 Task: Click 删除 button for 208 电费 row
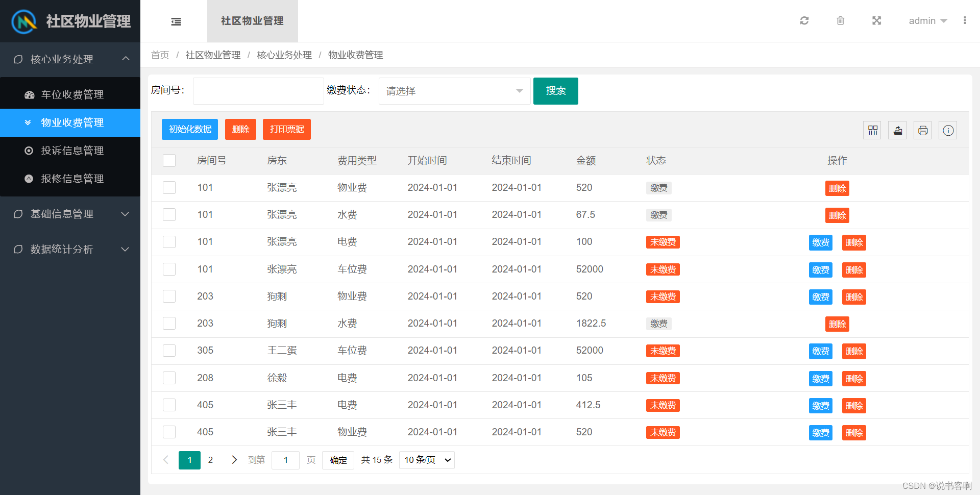(854, 379)
